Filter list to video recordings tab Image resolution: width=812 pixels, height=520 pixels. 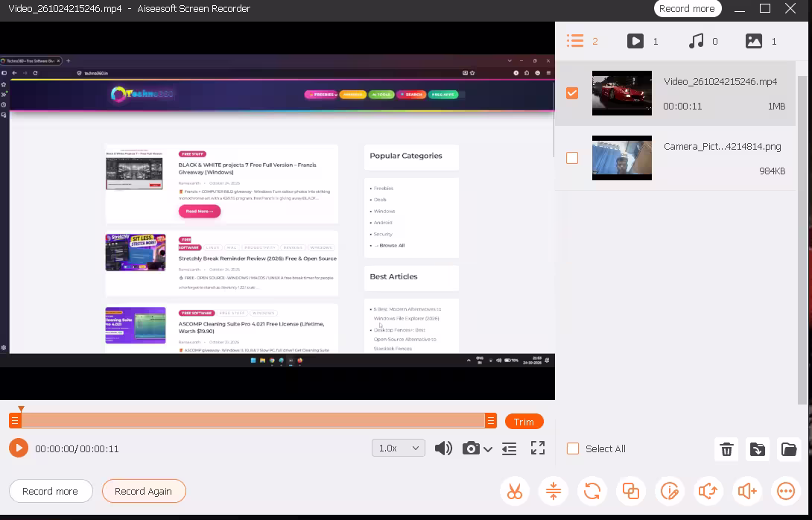click(x=643, y=41)
